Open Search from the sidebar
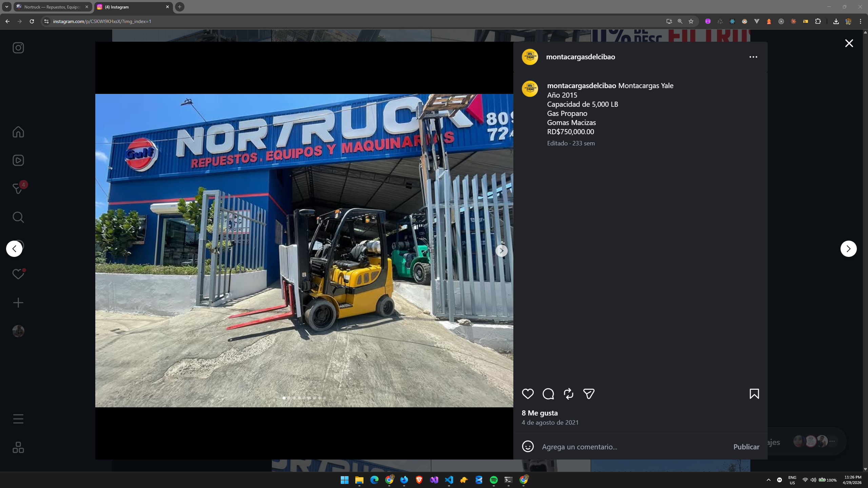Image resolution: width=868 pixels, height=488 pixels. click(18, 217)
